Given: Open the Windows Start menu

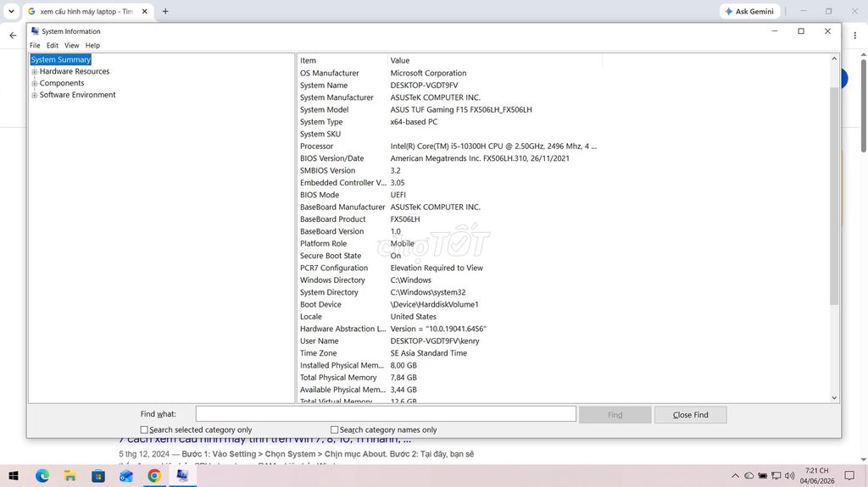Looking at the screenshot, I should pyautogui.click(x=14, y=475).
